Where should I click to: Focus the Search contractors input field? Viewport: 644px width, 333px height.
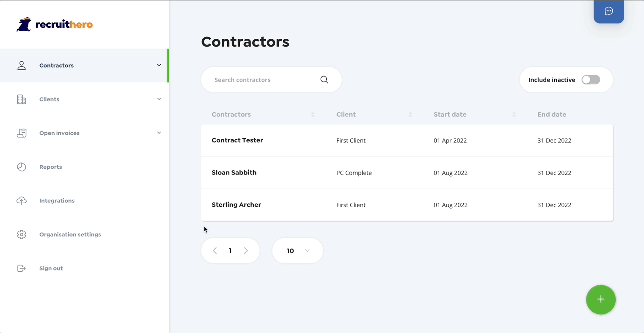271,79
